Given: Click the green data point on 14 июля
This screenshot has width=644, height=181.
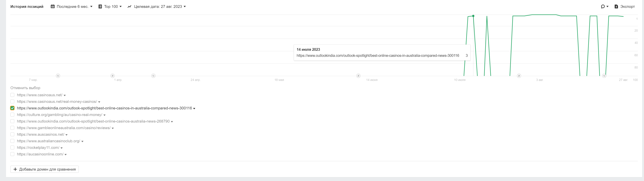Looking at the screenshot, I should (x=473, y=16).
